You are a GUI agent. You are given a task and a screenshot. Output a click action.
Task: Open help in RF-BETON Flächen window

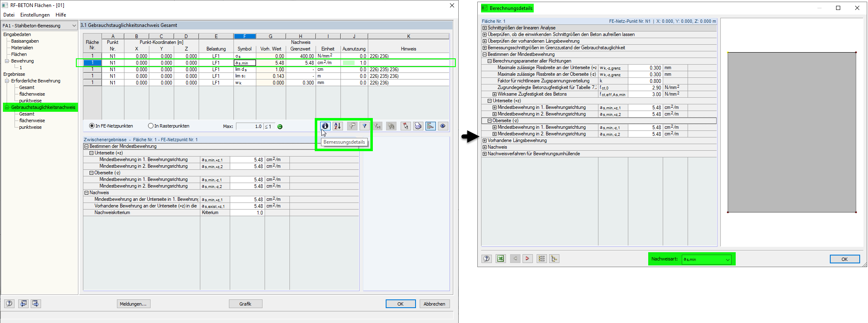(9, 304)
